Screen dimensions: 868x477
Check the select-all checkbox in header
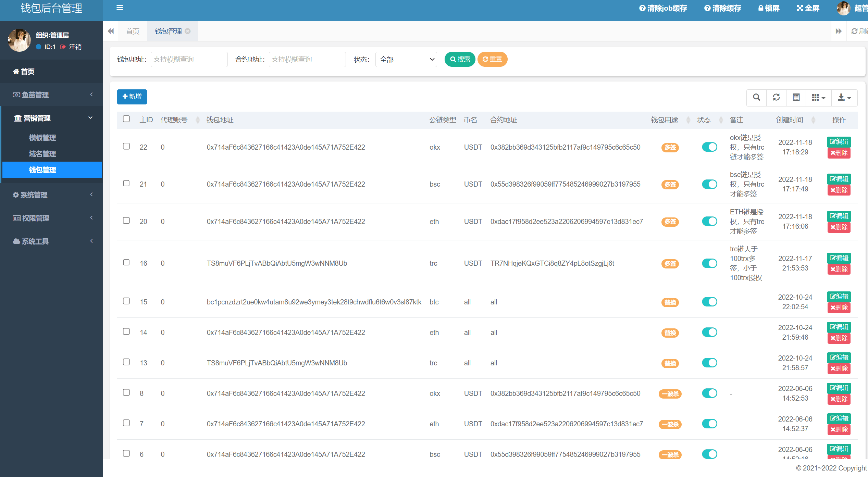[126, 119]
